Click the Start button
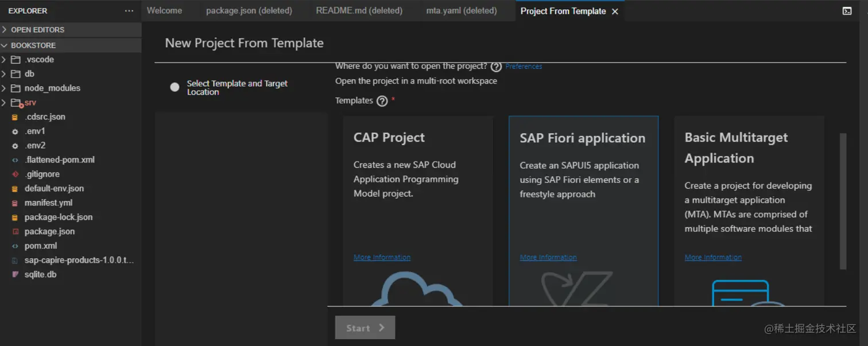 point(365,328)
